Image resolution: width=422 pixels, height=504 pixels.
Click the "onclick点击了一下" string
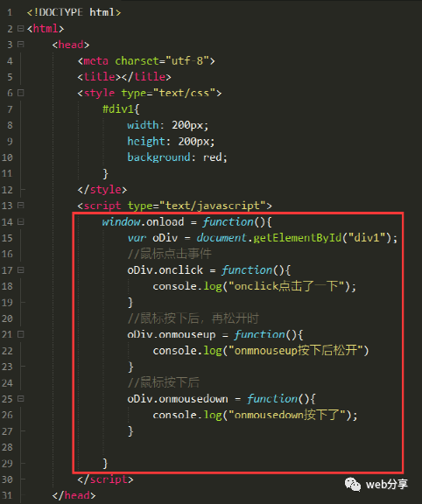click(287, 286)
